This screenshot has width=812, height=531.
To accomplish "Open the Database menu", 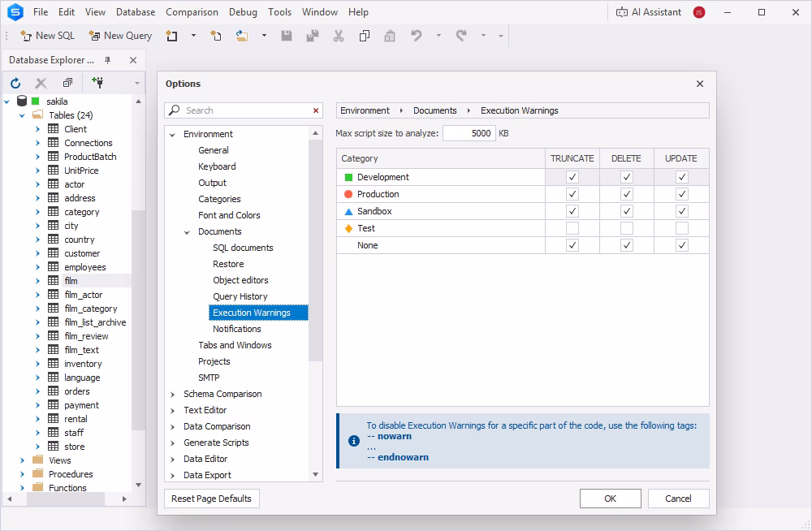I will click(x=136, y=12).
